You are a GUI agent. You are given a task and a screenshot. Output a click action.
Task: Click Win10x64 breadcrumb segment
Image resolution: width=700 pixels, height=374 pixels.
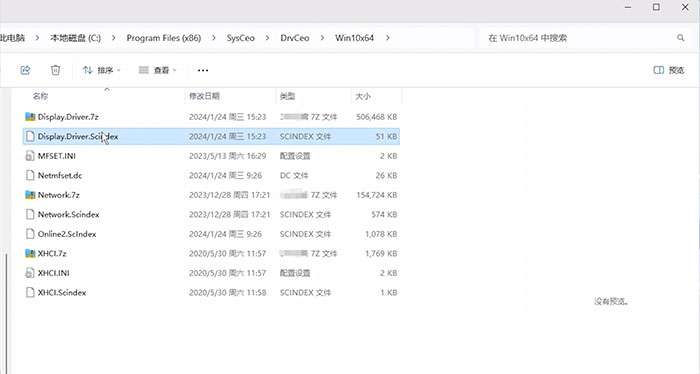(x=354, y=38)
